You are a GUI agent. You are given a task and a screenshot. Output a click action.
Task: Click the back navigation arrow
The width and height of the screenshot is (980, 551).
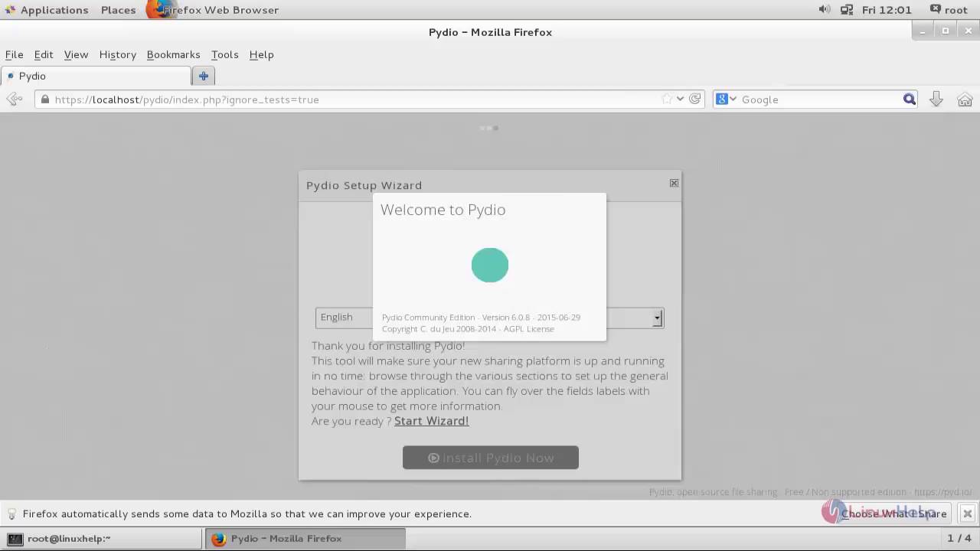(x=14, y=99)
